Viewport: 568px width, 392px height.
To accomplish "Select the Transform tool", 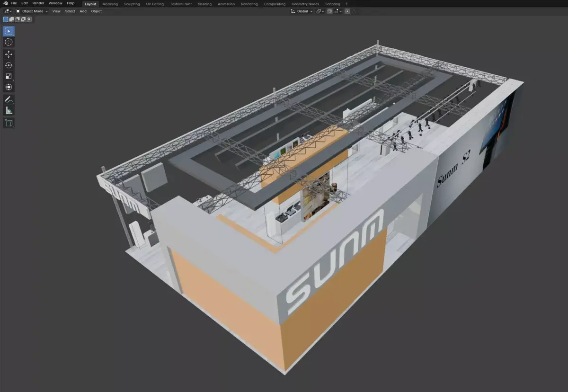I will click(x=9, y=87).
